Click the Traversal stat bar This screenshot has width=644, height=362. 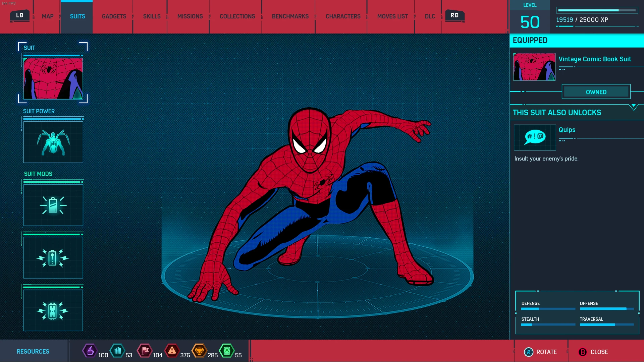coord(607,324)
